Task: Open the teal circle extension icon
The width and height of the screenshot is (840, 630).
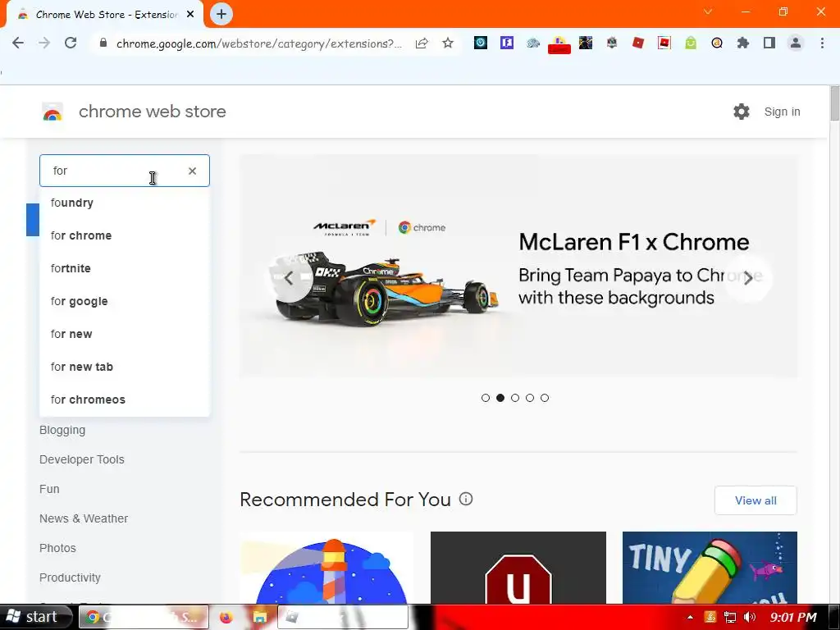Action: click(x=481, y=43)
